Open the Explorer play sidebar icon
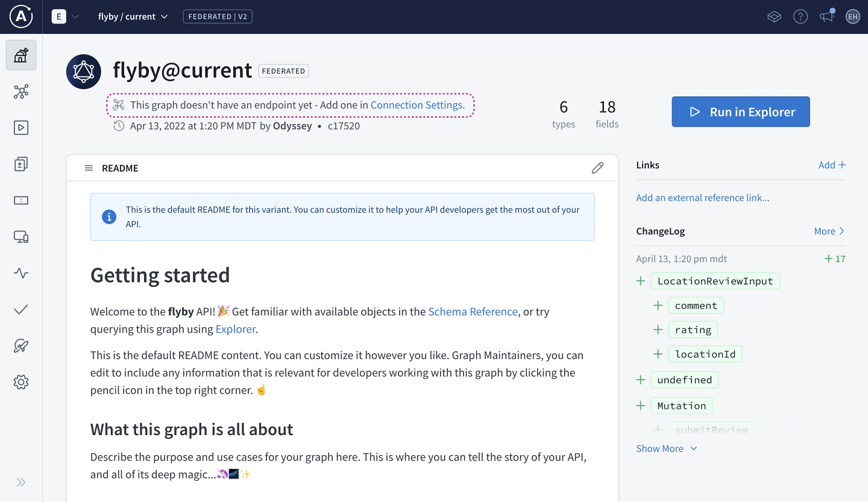 [x=21, y=128]
